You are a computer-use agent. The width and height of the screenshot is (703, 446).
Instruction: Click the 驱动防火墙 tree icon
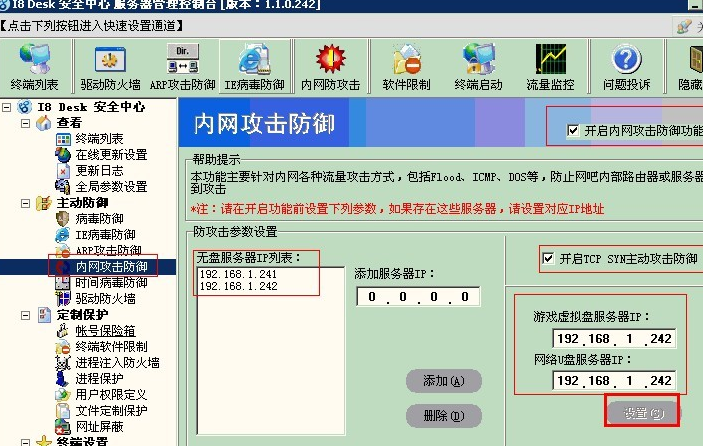[x=63, y=299]
